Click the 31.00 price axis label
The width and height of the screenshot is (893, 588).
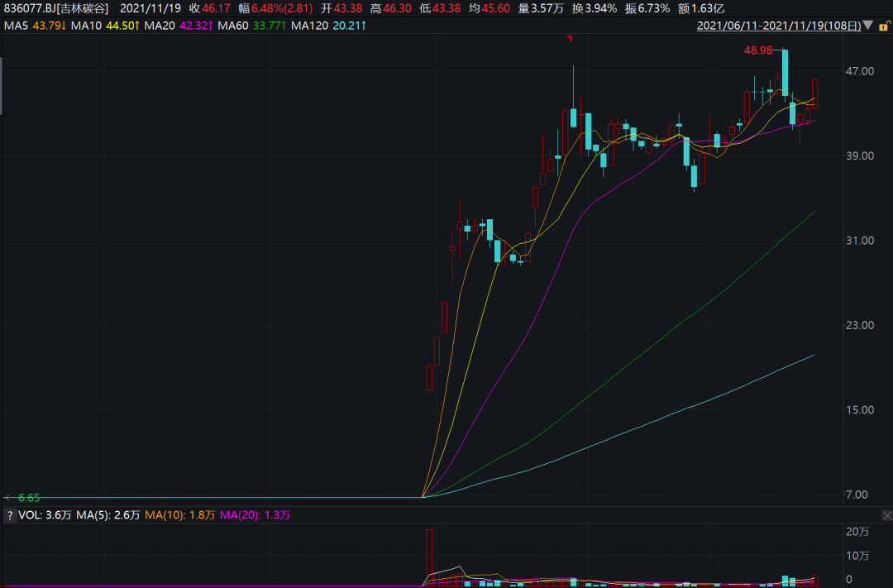point(860,241)
